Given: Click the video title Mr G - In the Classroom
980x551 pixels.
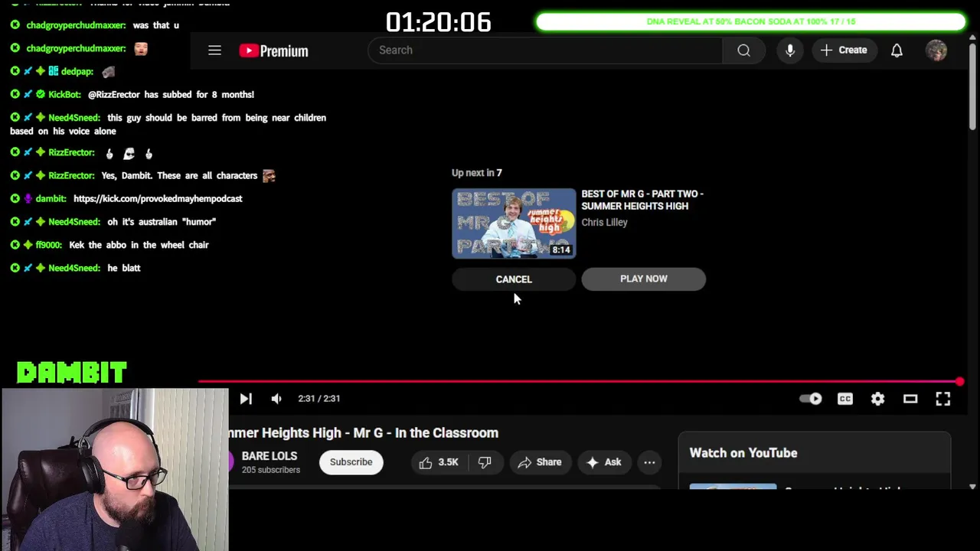Looking at the screenshot, I should (x=364, y=433).
